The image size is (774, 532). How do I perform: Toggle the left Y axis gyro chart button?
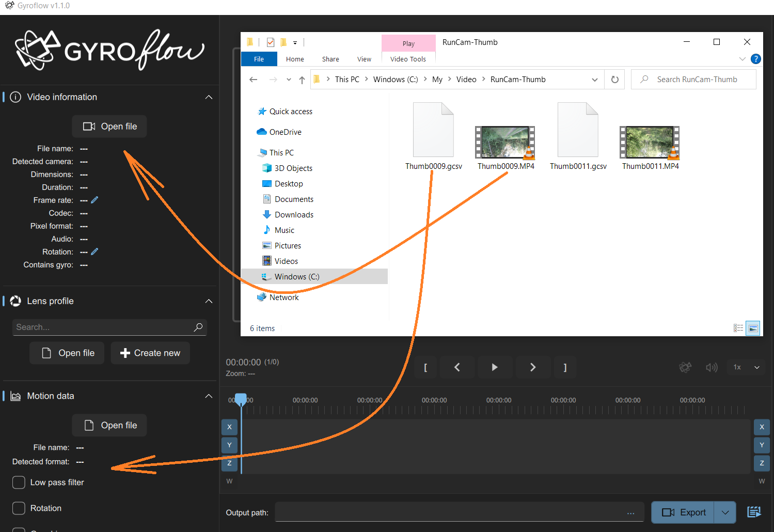[x=229, y=445]
